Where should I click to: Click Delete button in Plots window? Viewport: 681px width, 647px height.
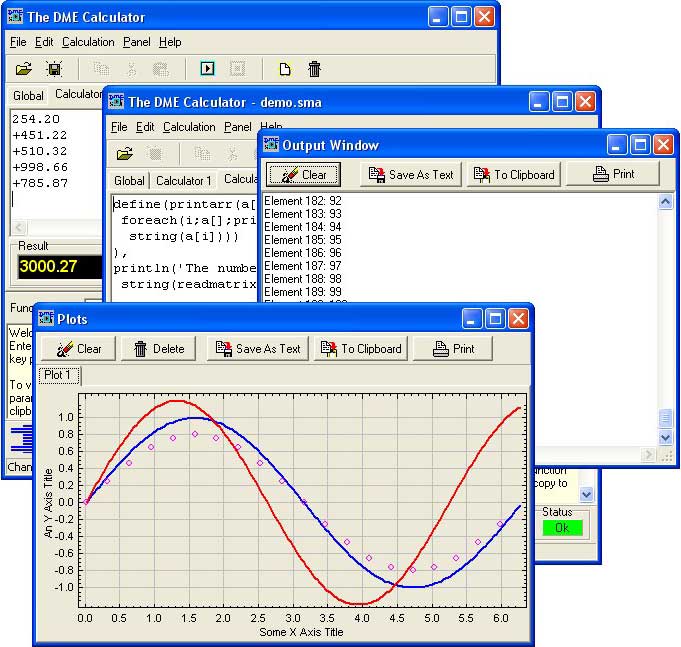click(159, 349)
